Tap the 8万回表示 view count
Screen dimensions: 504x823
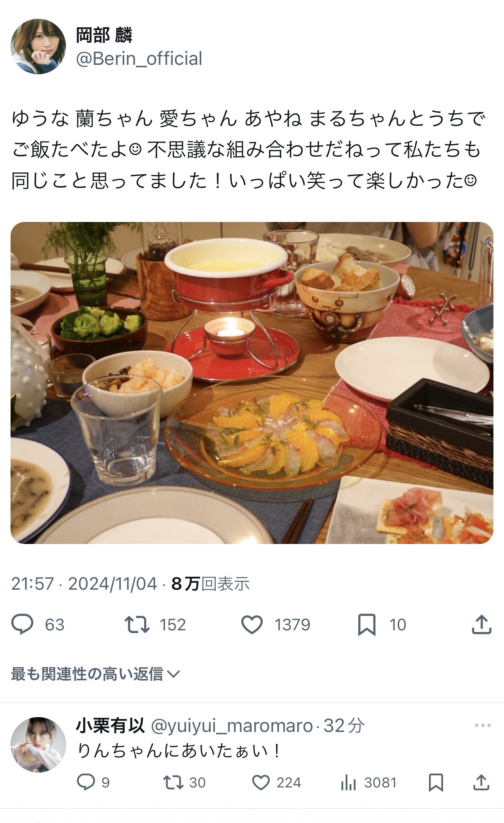tap(210, 584)
